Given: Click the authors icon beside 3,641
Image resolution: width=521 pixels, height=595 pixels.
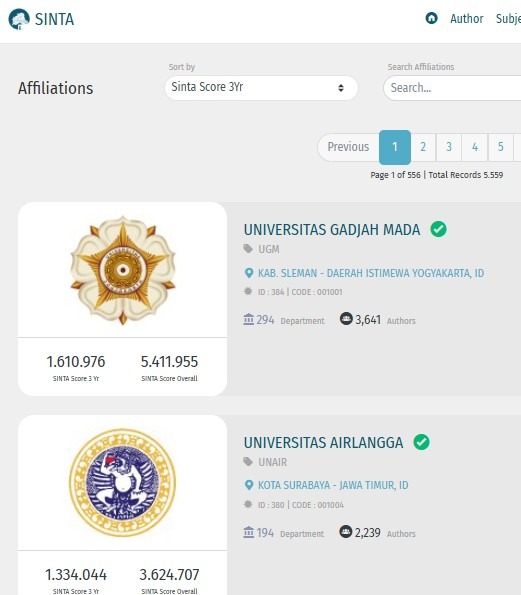Looking at the screenshot, I should pyautogui.click(x=346, y=319).
